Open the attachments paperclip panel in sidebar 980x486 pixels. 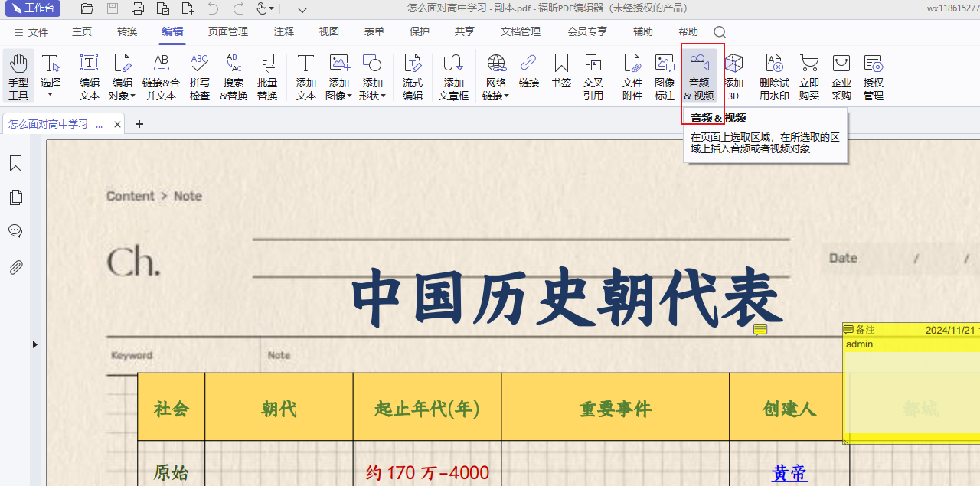(x=15, y=267)
